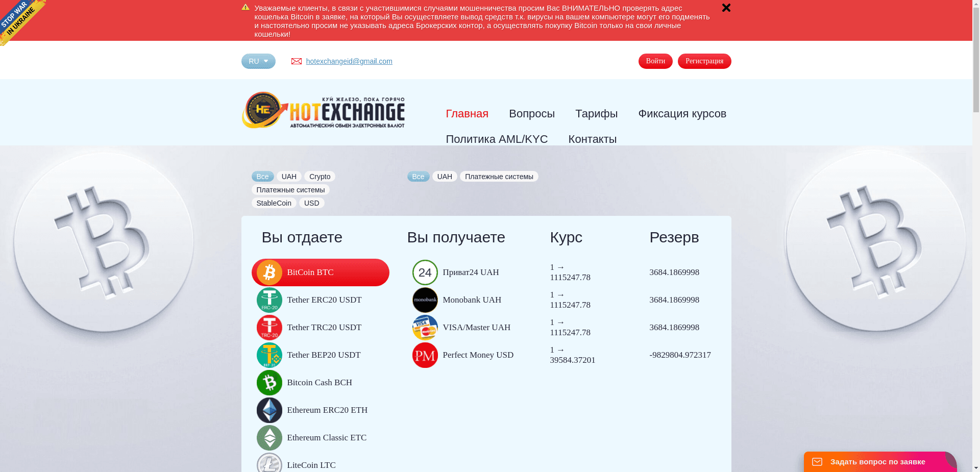Open the hotexchangeid@gmail.com email link
Image resolution: width=980 pixels, height=472 pixels.
[x=349, y=61]
